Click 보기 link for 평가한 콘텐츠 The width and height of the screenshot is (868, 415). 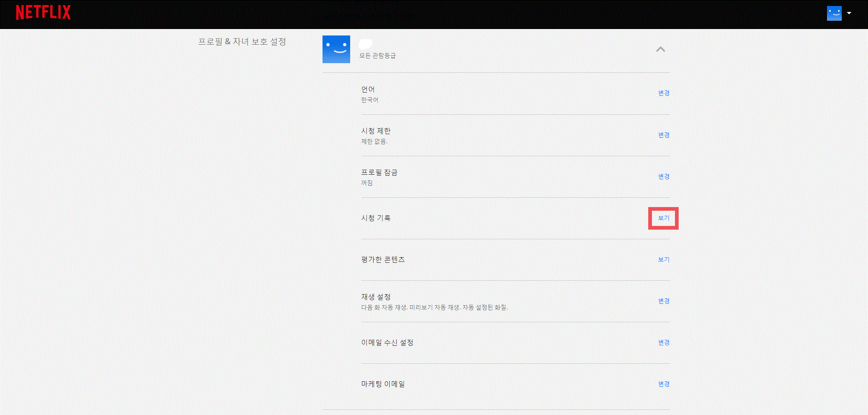(x=664, y=260)
